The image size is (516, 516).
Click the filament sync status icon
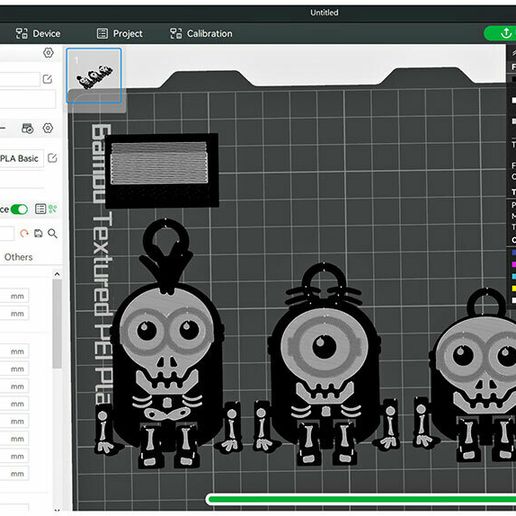tap(27, 128)
